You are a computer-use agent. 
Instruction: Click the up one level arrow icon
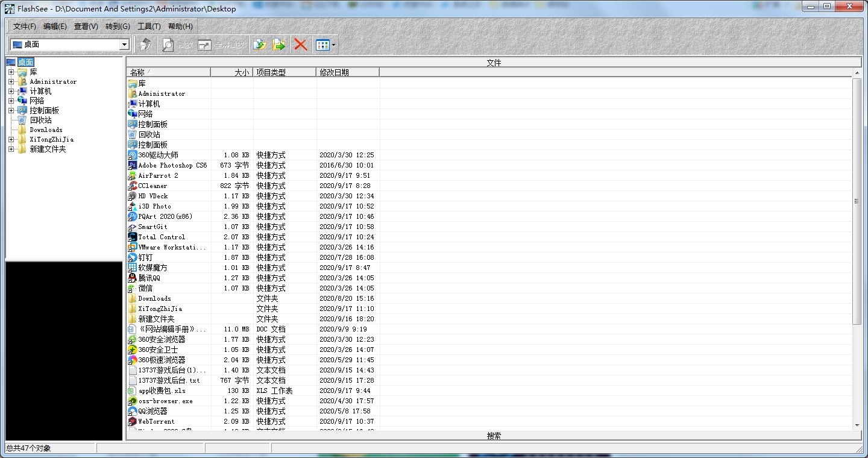click(x=145, y=45)
